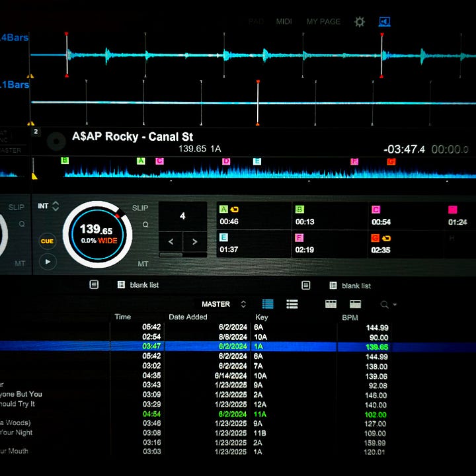Open the first blank list palette

pyautogui.click(x=138, y=285)
